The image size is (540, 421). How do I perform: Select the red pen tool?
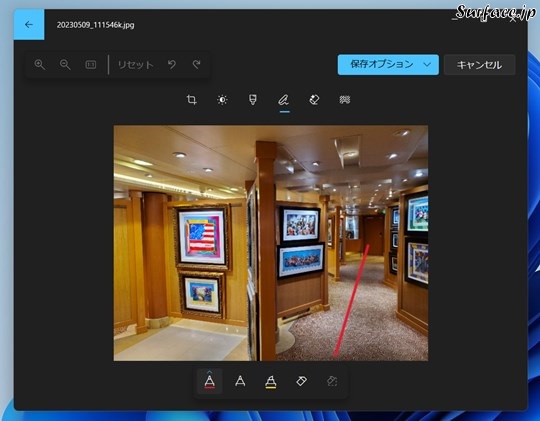point(209,381)
